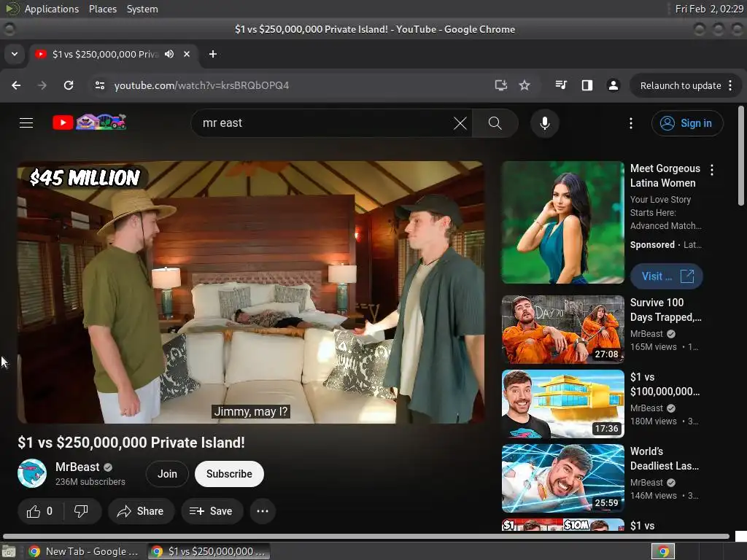Click the video player
The height and width of the screenshot is (560, 747).
[x=251, y=292]
